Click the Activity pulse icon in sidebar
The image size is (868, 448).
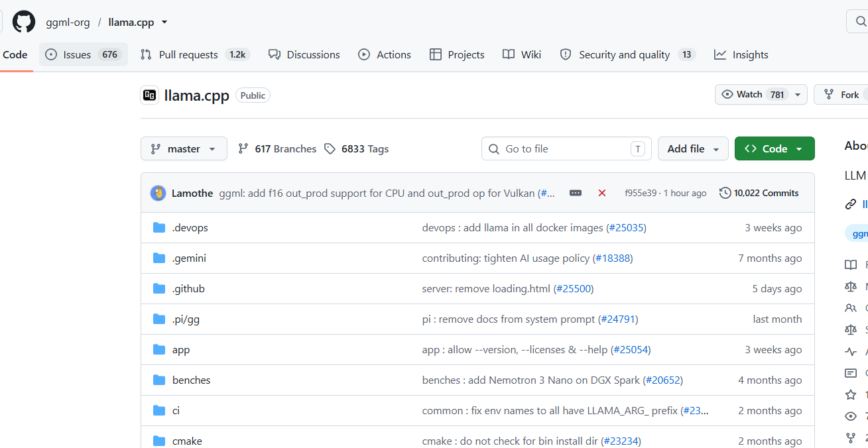click(851, 351)
